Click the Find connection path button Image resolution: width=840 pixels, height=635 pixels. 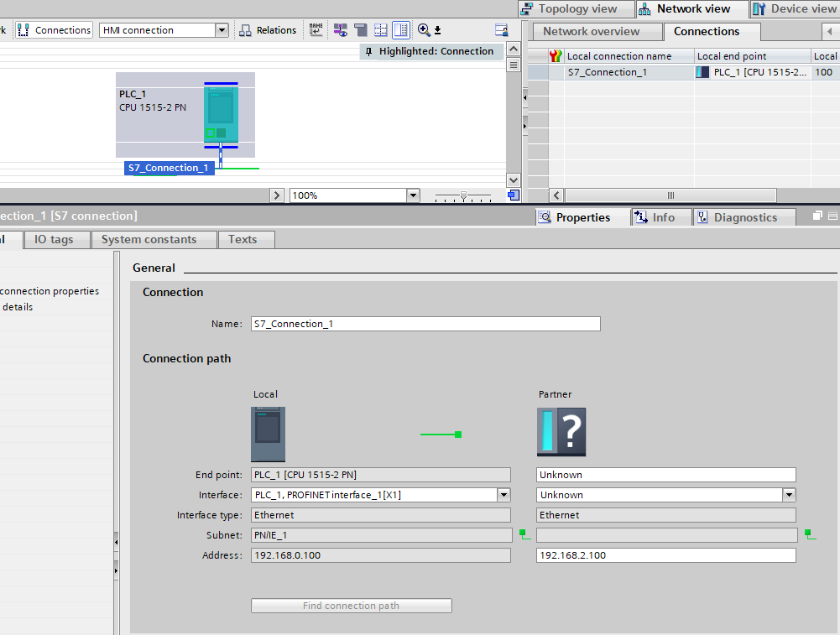(351, 606)
